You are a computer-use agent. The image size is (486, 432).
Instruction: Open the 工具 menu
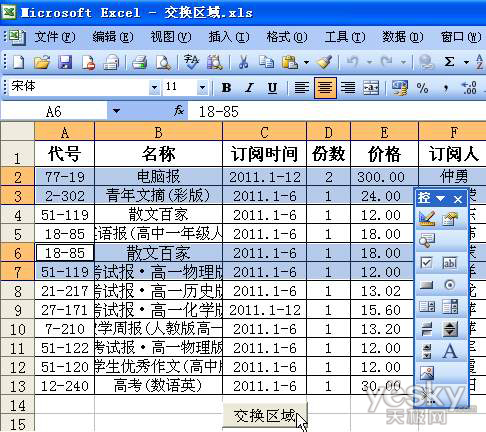point(345,37)
